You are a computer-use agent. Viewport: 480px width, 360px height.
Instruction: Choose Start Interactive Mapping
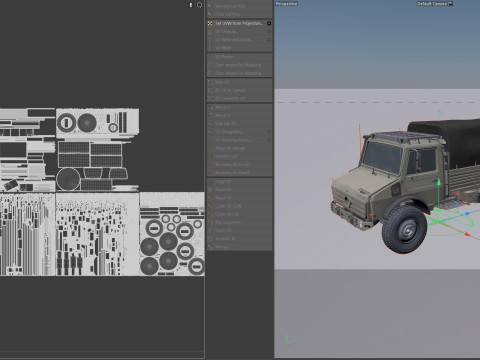[x=239, y=65]
